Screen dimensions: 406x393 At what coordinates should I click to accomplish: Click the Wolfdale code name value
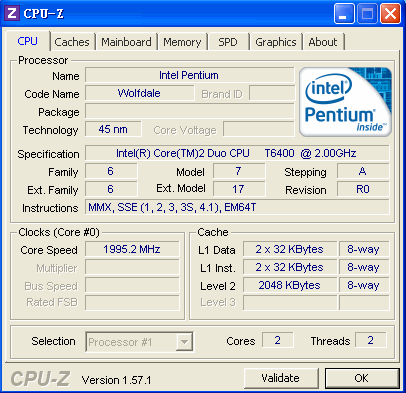(140, 93)
